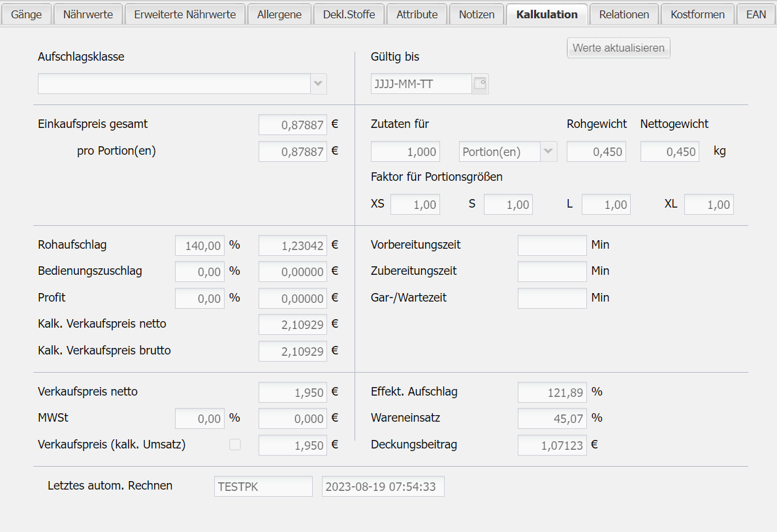Open the Portion(en) unit dropdown
777x532 pixels.
548,151
